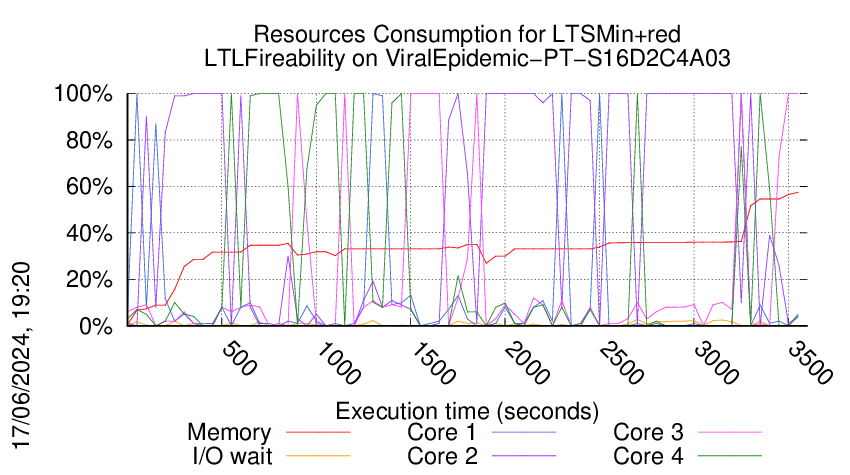Viewport: 850px width, 475px height.
Task: Click the Core 2 legend label
Action: point(442,456)
